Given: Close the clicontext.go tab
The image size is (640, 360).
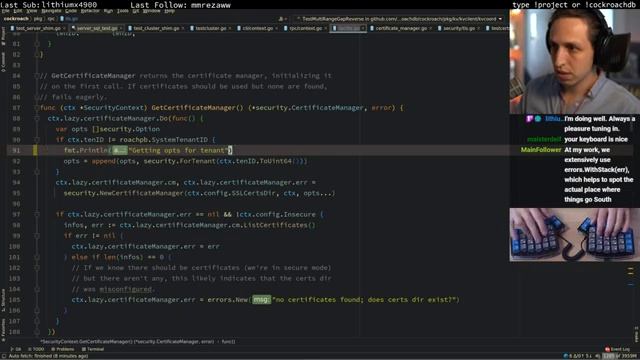Looking at the screenshot, I should coord(277,28).
